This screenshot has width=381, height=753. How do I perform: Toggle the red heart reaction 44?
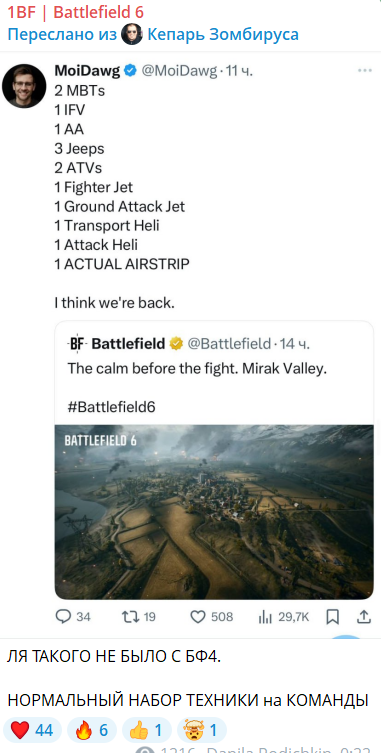32,731
